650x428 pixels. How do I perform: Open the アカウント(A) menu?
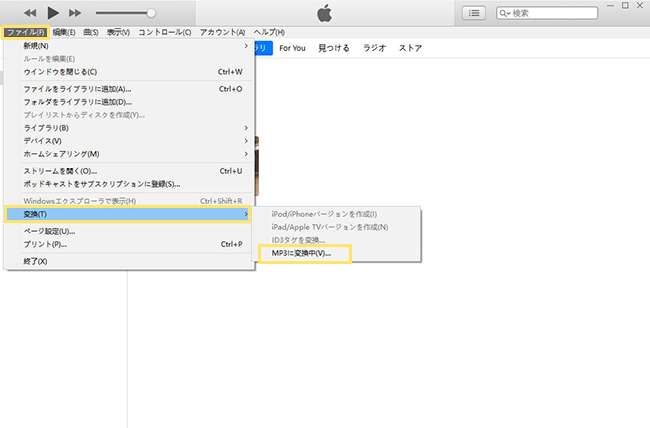pyautogui.click(x=222, y=32)
